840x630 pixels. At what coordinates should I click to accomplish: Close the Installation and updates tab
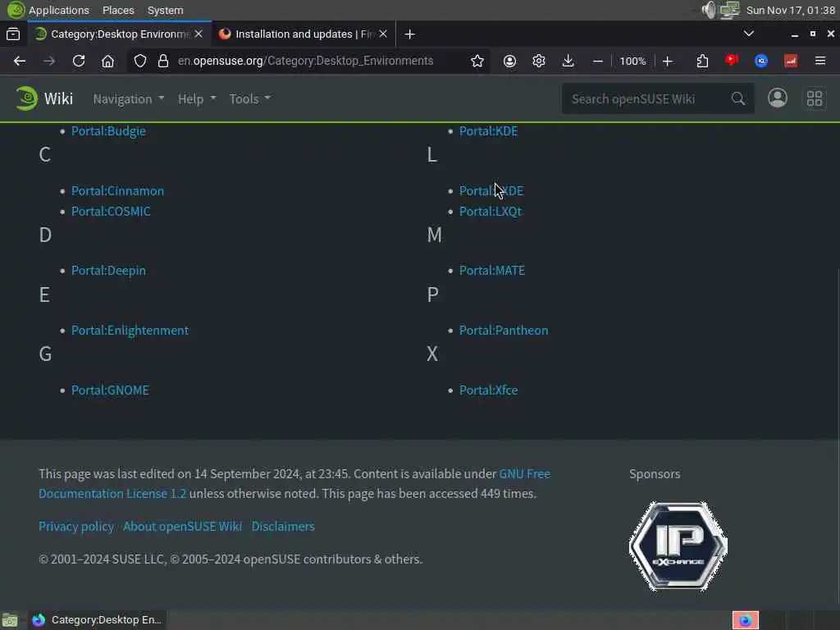383,34
